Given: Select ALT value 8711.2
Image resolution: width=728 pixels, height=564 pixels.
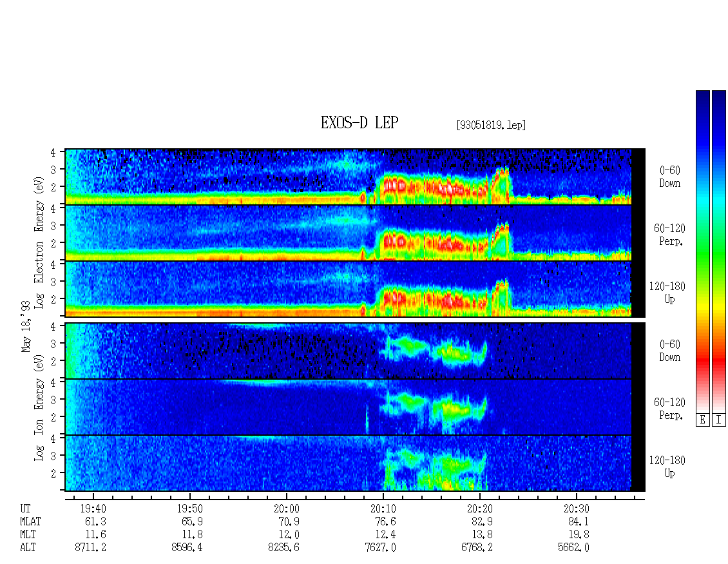Looking at the screenshot, I should (x=91, y=548).
